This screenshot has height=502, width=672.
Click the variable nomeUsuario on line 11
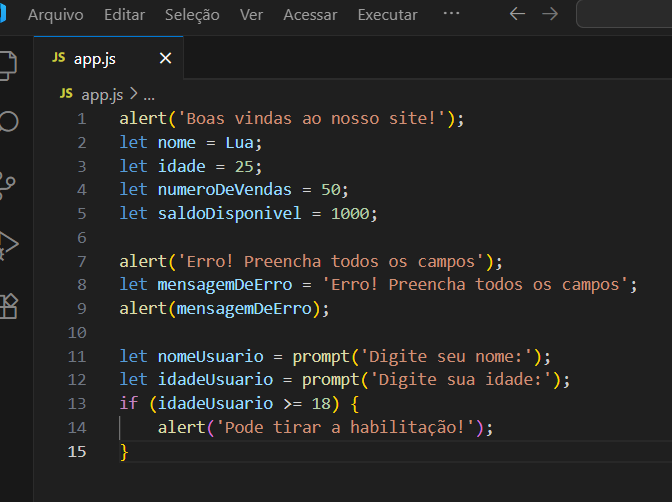click(x=210, y=357)
